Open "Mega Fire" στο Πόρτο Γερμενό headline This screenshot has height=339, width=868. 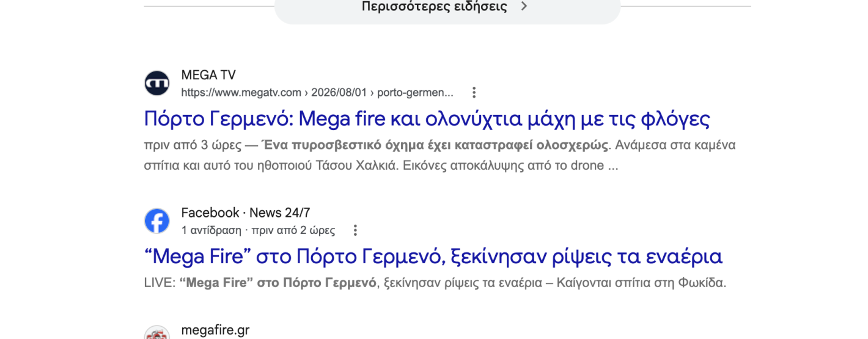433,257
